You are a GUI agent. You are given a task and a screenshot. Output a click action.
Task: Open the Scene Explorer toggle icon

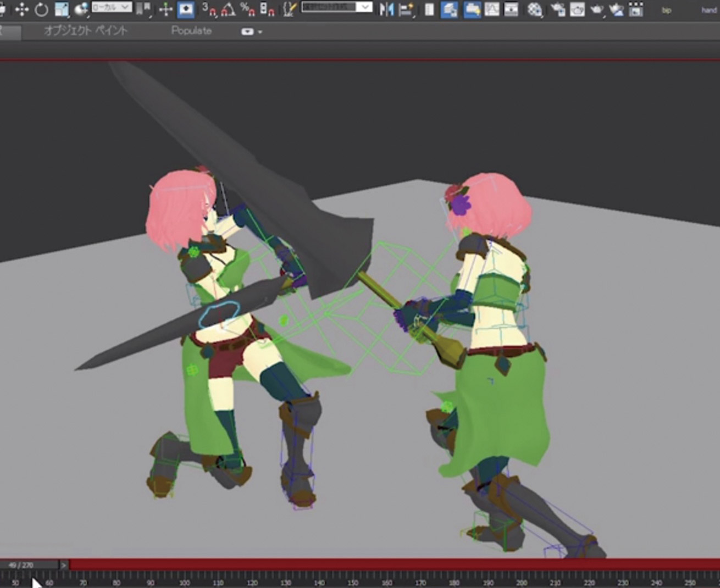430,9
